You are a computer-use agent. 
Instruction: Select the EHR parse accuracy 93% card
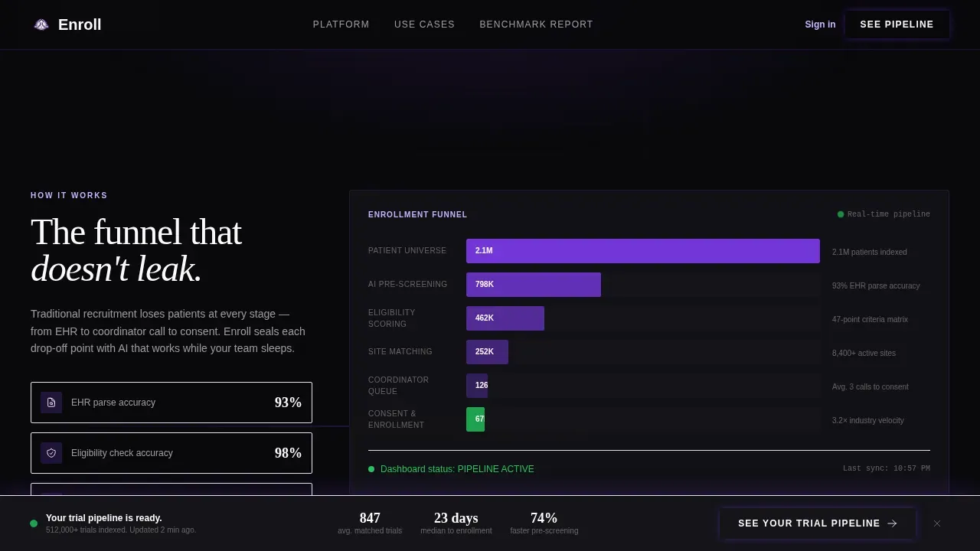click(x=171, y=403)
